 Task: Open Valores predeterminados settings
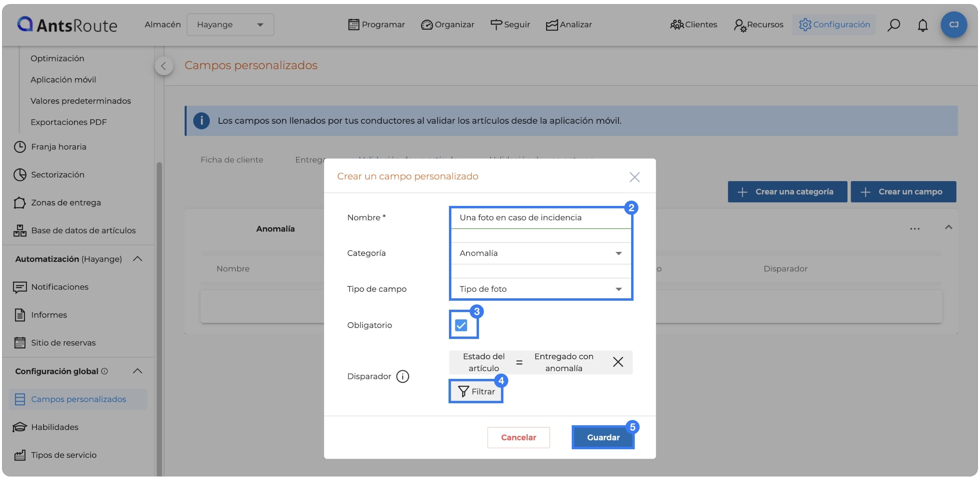click(x=81, y=101)
